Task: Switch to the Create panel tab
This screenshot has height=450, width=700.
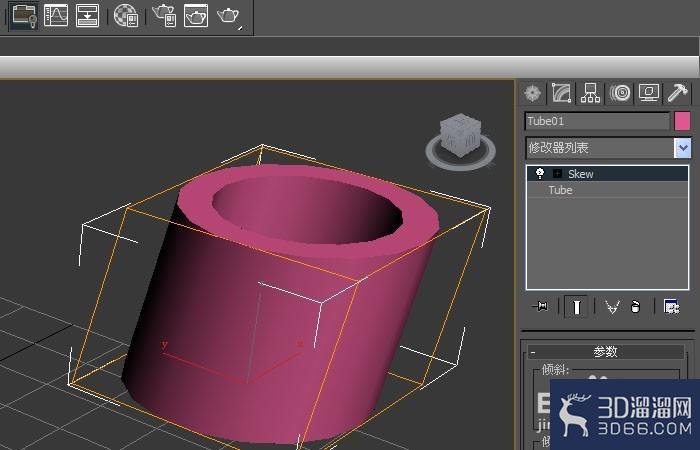Action: [533, 93]
